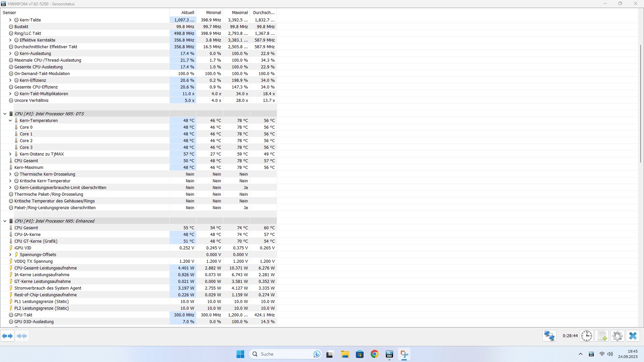Open the network remote monitoring icon

click(x=549, y=336)
